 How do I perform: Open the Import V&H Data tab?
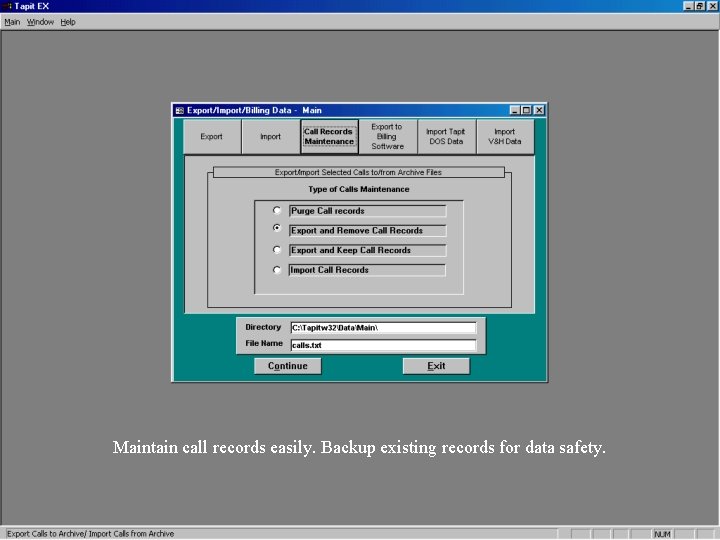coord(505,136)
